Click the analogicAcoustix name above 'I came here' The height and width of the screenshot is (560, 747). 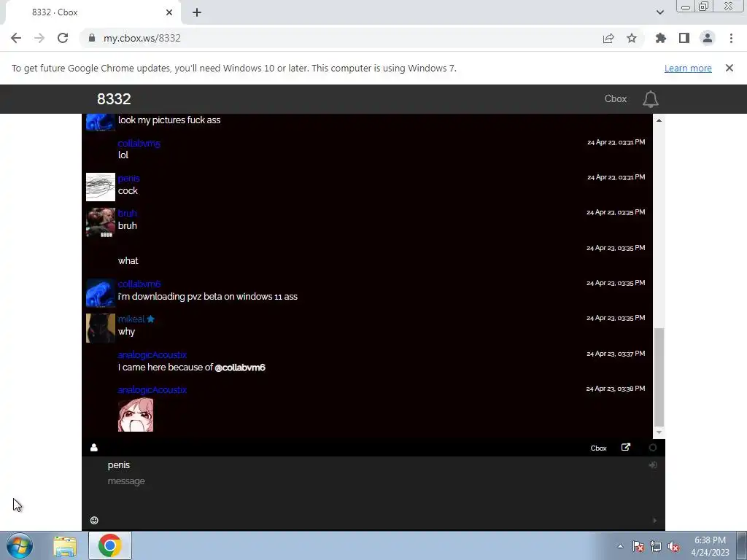pyautogui.click(x=152, y=355)
